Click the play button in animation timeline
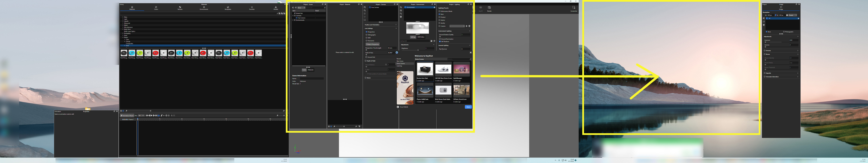 click(x=152, y=115)
